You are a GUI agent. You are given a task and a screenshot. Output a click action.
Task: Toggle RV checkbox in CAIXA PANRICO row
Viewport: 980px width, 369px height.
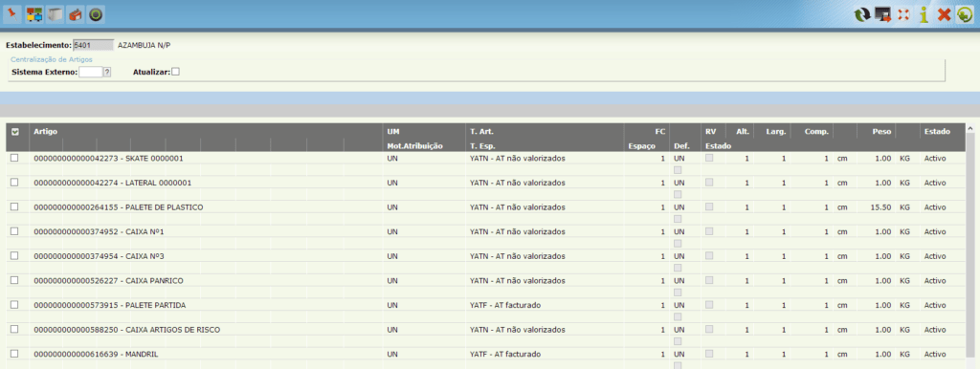coord(709,280)
